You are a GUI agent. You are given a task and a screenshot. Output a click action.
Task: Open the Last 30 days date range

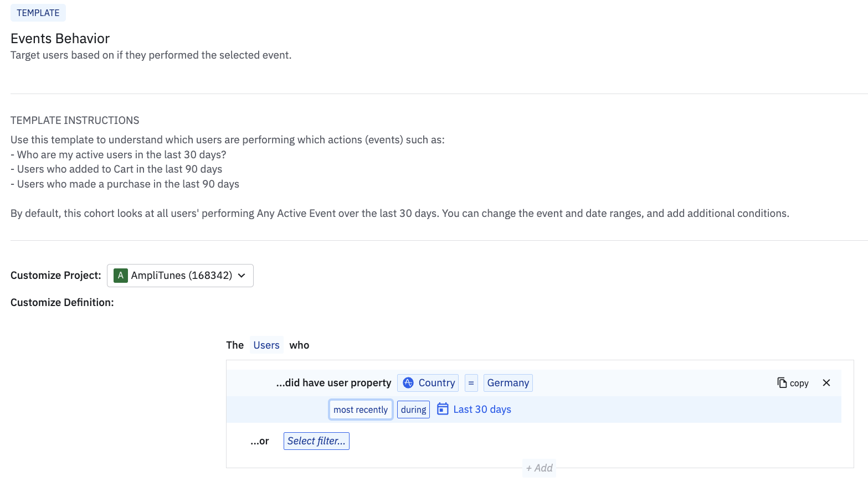tap(482, 410)
